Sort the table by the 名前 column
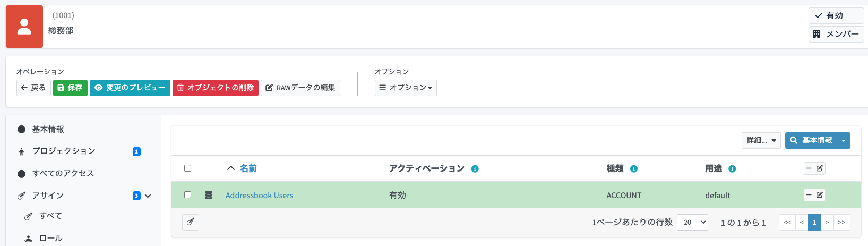This screenshot has height=246, width=868. tap(248, 168)
